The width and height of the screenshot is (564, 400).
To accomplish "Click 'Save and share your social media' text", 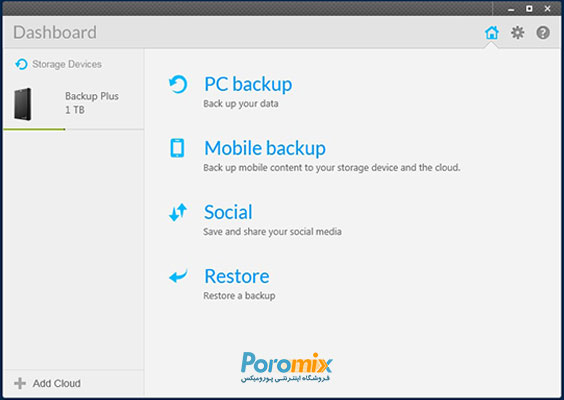I will coord(272,232).
